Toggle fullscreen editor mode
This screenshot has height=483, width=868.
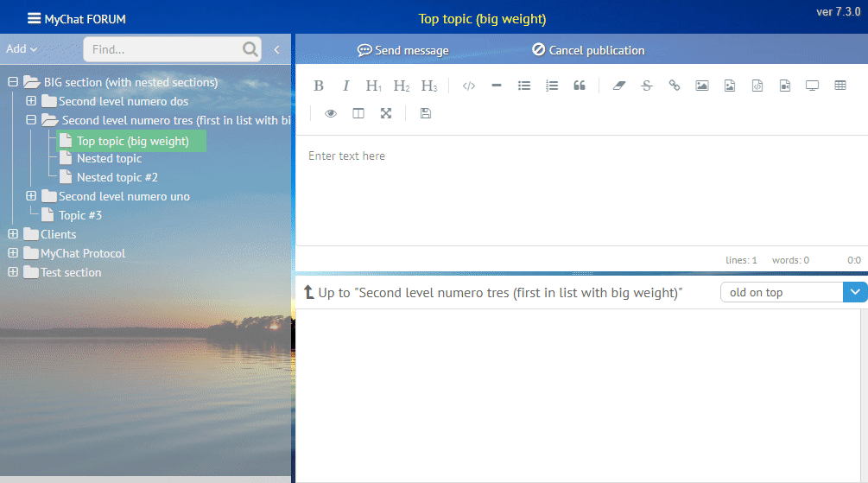tap(386, 113)
